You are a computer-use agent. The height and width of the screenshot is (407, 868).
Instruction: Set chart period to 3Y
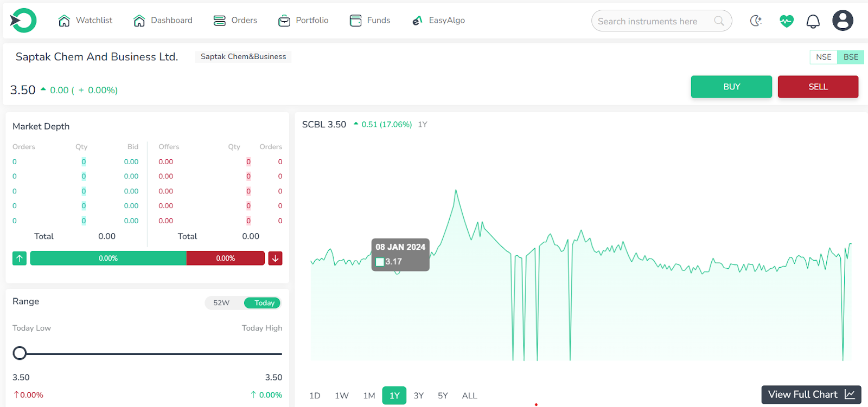point(418,396)
